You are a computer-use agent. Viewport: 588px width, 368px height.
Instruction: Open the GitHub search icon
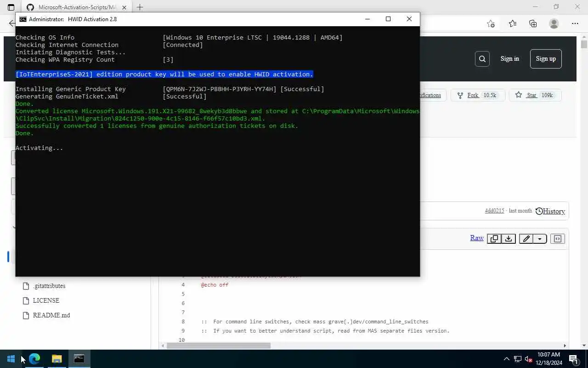click(x=482, y=58)
